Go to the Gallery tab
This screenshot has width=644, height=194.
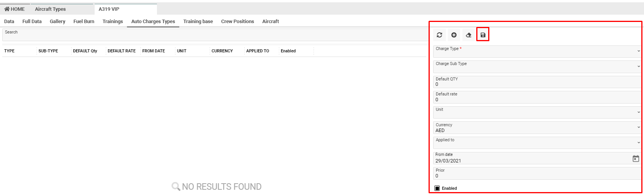point(57,22)
